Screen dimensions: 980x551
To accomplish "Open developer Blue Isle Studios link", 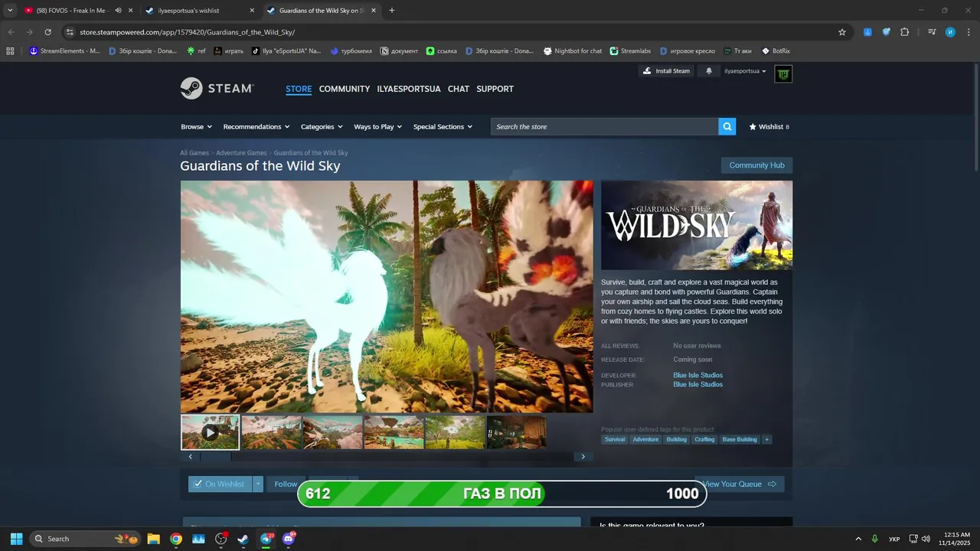I will click(x=697, y=375).
